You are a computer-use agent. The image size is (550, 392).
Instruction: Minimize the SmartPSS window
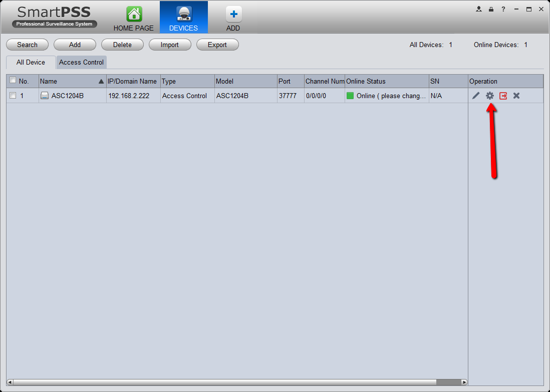click(516, 10)
